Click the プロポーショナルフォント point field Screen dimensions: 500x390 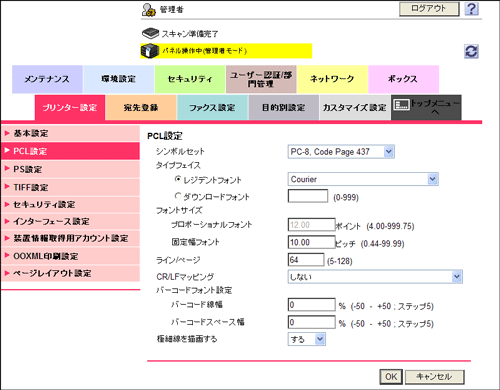pyautogui.click(x=311, y=225)
